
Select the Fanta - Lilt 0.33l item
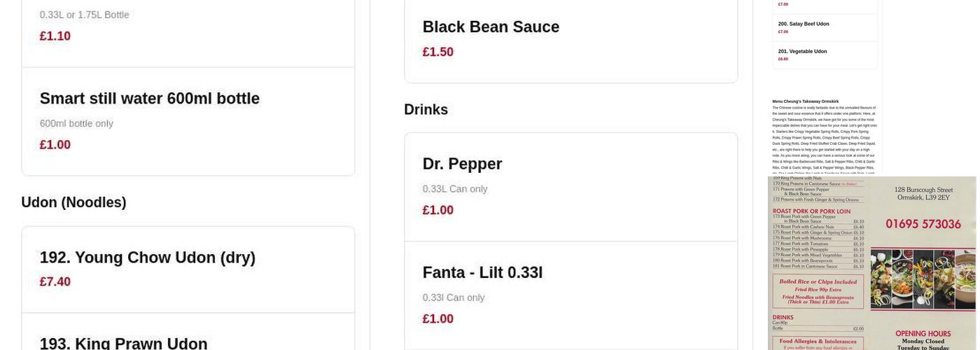[482, 272]
